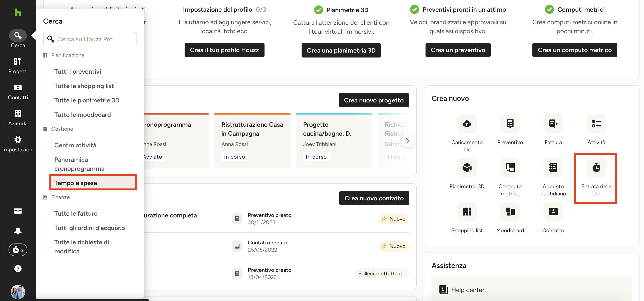Open the Help center link

point(468,290)
